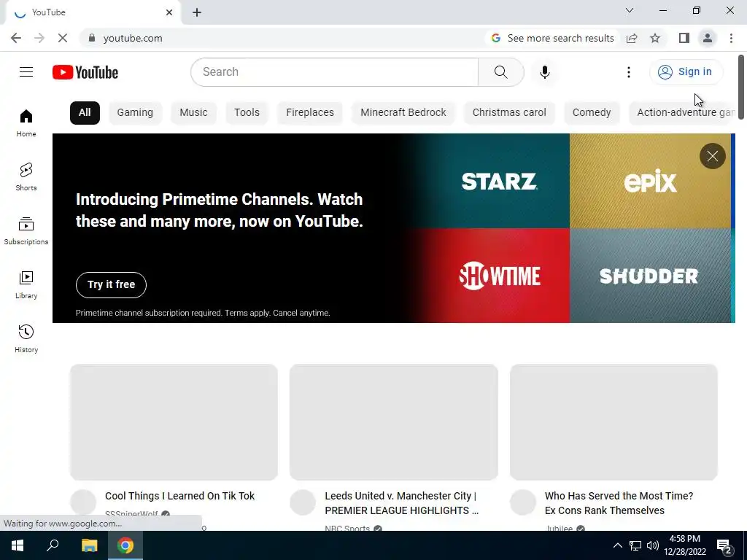Open Shorts from the sidebar
The image size is (747, 560).
[26, 176]
